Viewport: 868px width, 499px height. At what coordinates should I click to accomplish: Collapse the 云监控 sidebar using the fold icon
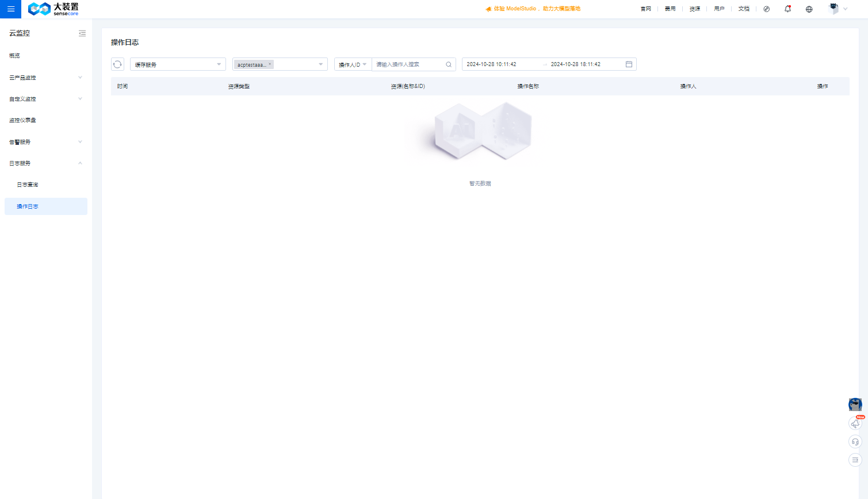[x=82, y=33]
